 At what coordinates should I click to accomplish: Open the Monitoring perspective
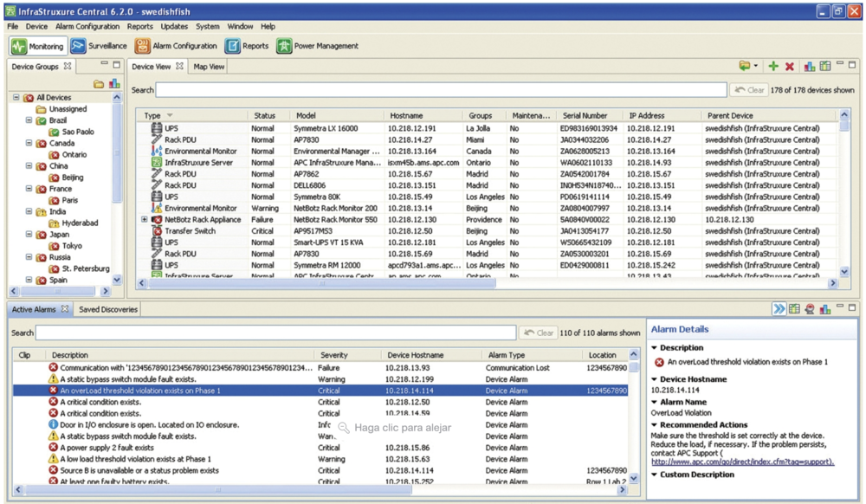coord(37,47)
